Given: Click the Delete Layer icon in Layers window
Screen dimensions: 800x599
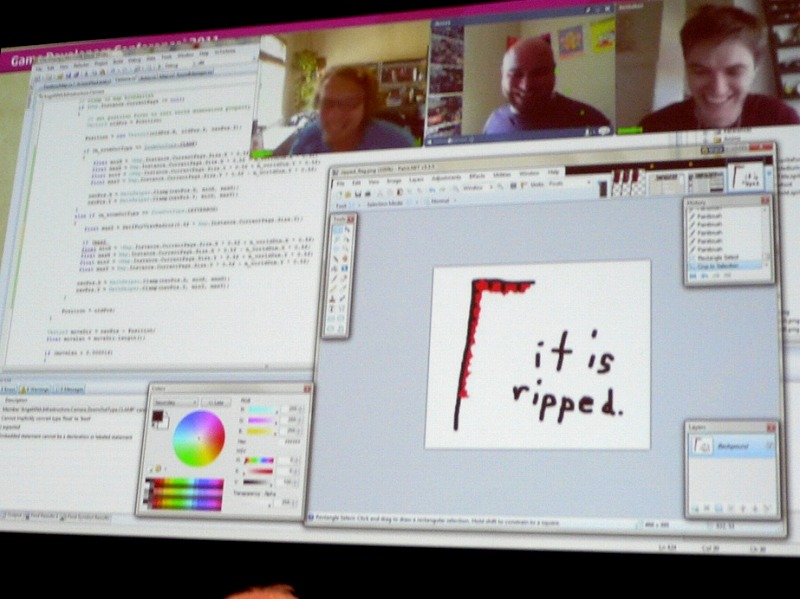Looking at the screenshot, I should [x=707, y=508].
